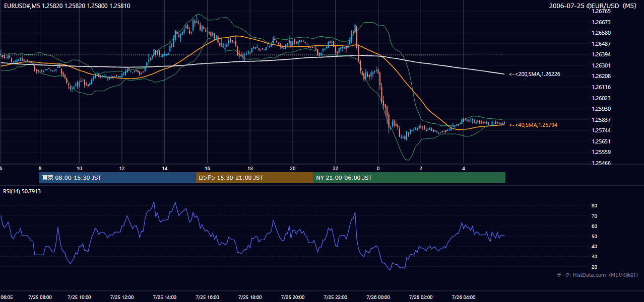
Task: Click the RSI 80 level label
Action: coord(595,206)
